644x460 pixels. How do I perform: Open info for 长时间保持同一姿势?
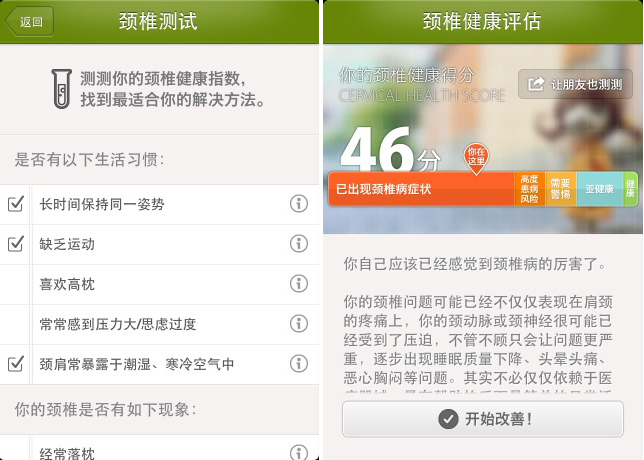tap(299, 203)
